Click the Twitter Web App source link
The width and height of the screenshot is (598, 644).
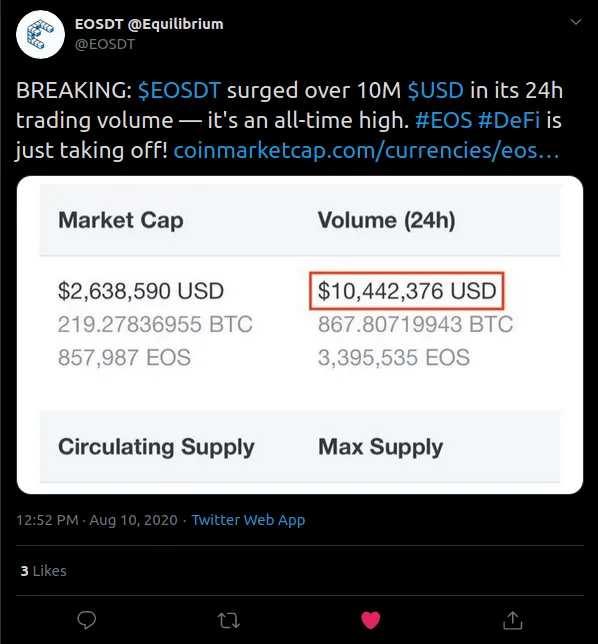[x=248, y=520]
